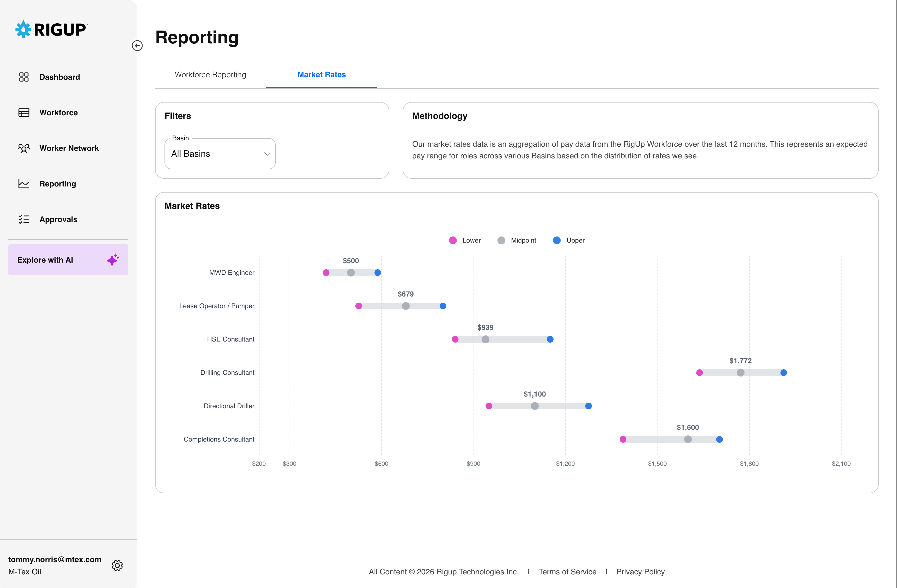897x588 pixels.
Task: Open the Terms of Service link
Action: pyautogui.click(x=567, y=572)
